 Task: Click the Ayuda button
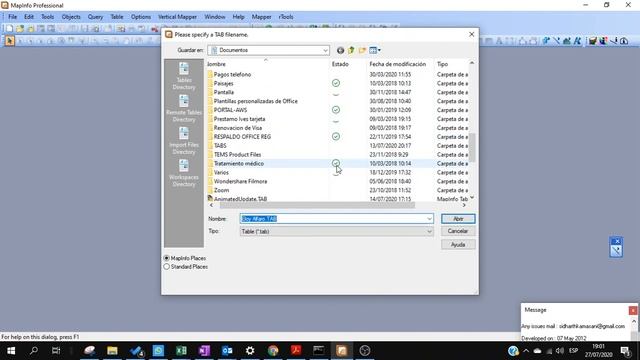pyautogui.click(x=458, y=244)
